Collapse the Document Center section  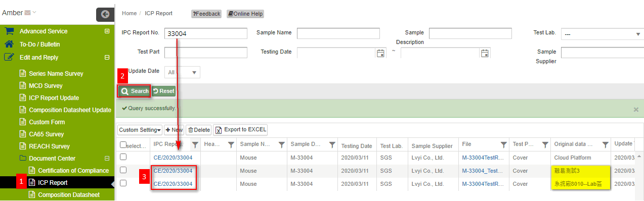[x=107, y=158]
